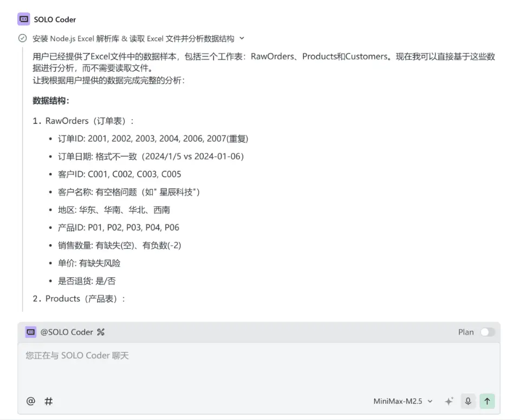This screenshot has height=420, width=520.
Task: Click the # reference icon in the input bar
Action: coord(48,401)
